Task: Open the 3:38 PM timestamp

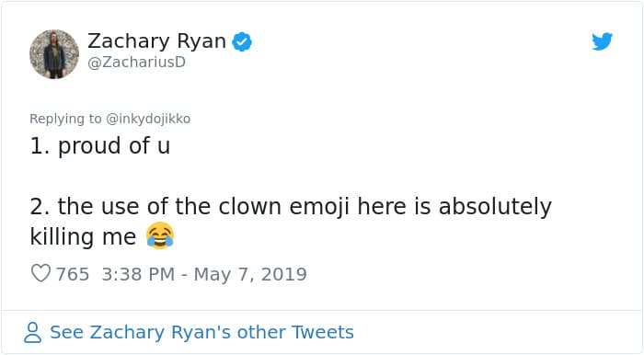Action: click(138, 274)
